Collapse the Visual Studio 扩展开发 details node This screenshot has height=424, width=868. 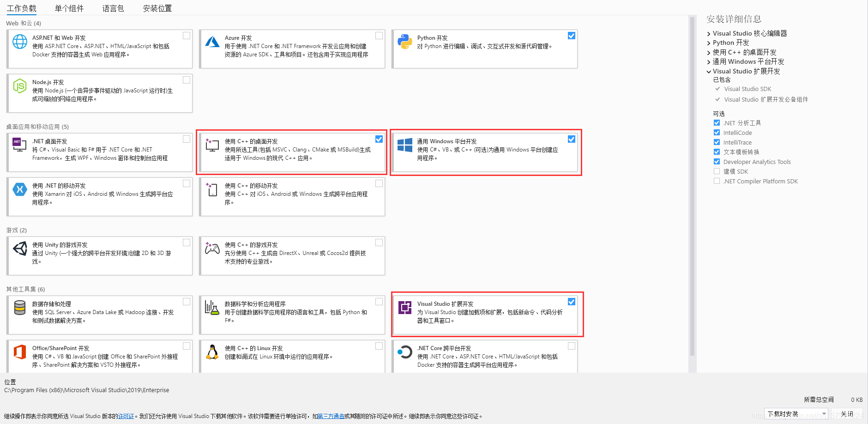point(709,72)
